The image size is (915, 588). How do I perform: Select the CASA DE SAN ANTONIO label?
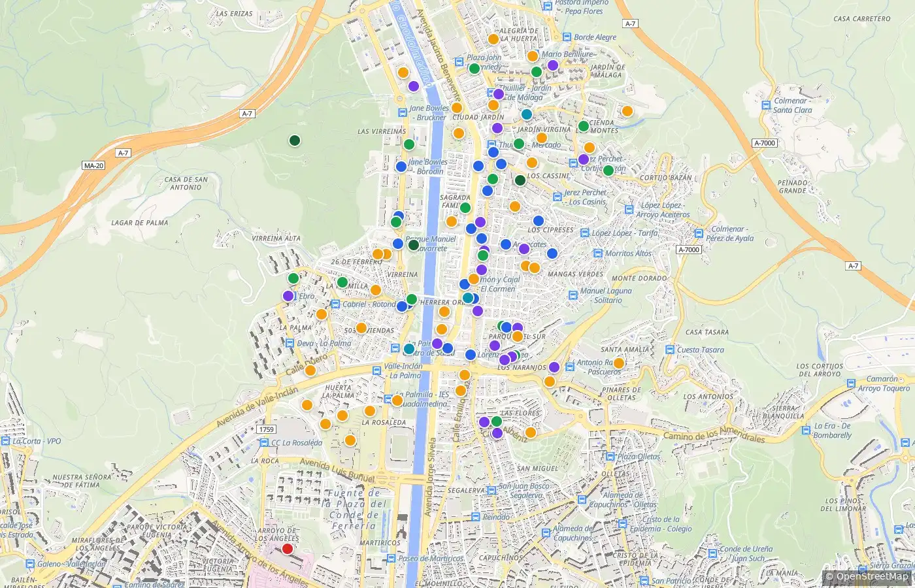[186, 184]
